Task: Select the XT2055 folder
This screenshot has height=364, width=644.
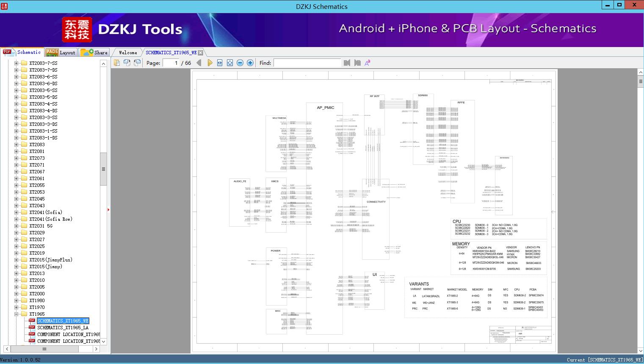Action: (x=37, y=185)
